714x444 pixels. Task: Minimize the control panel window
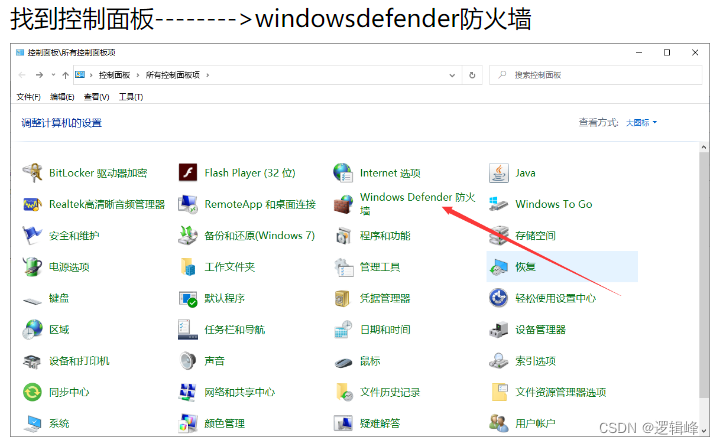pos(639,52)
